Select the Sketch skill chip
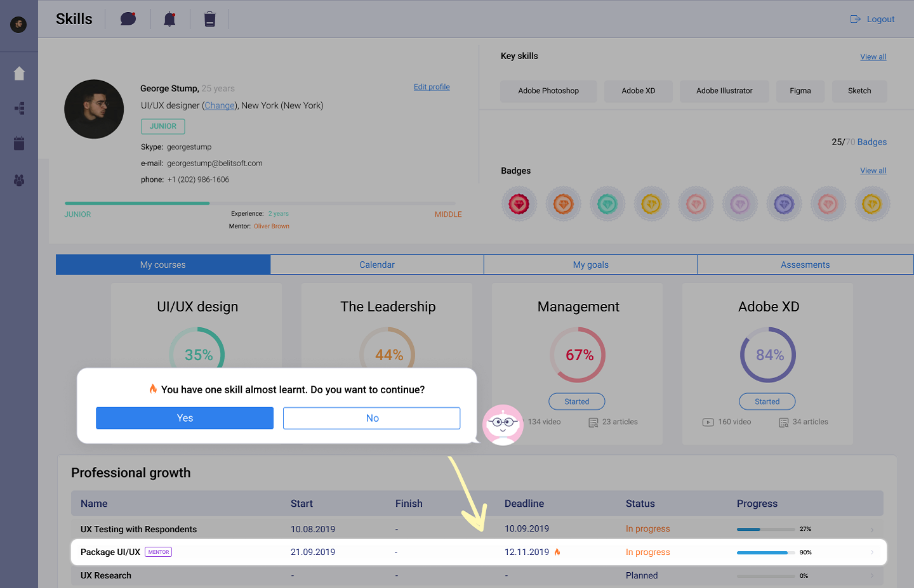914x588 pixels. click(859, 91)
